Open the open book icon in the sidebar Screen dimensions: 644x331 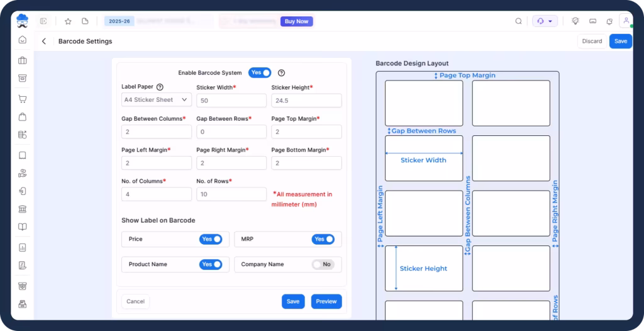pyautogui.click(x=23, y=227)
